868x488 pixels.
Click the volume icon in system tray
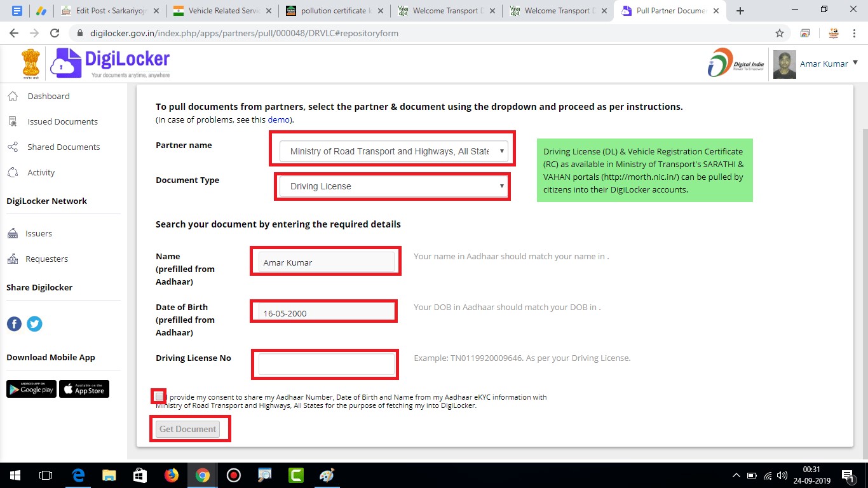(782, 475)
